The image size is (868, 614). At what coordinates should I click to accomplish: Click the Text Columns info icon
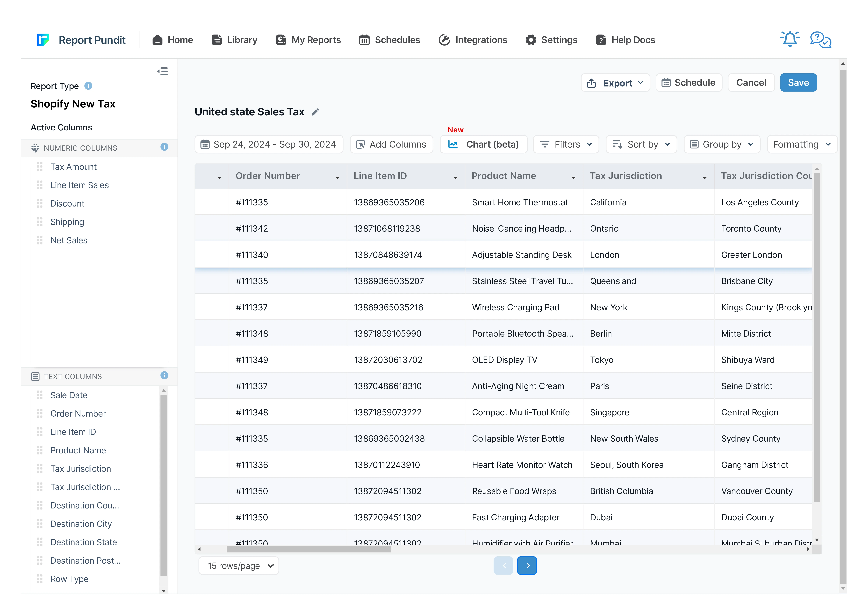pyautogui.click(x=164, y=375)
